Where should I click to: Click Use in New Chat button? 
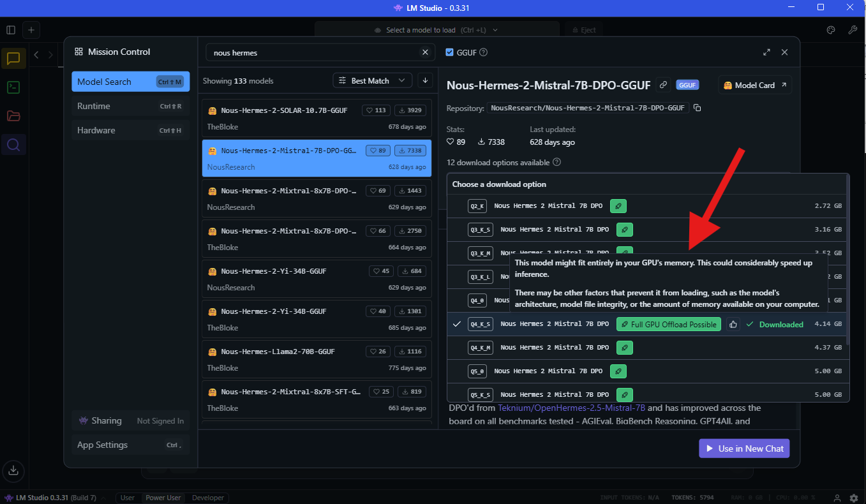[744, 448]
